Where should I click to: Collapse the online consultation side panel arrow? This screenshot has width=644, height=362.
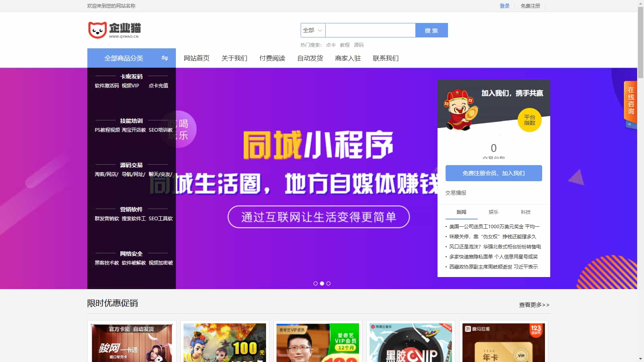click(630, 124)
